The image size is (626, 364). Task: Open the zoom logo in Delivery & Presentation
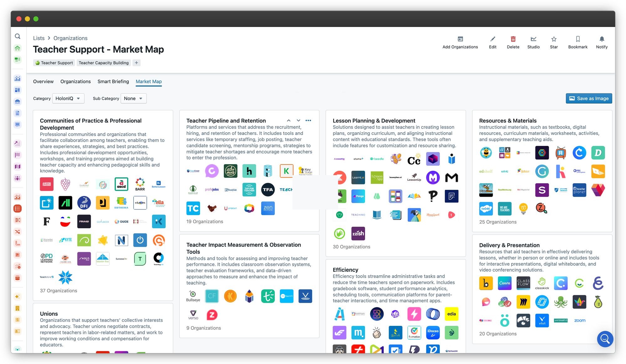(580, 321)
